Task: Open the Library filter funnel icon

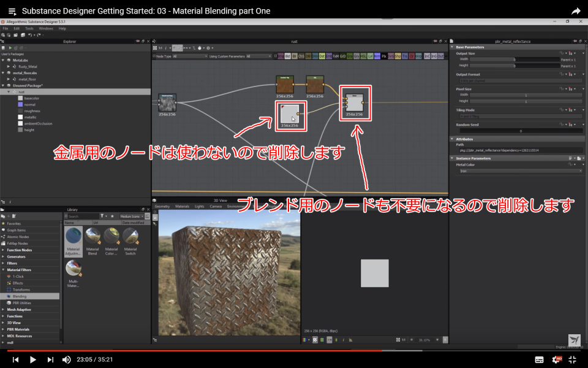Action: tap(102, 217)
